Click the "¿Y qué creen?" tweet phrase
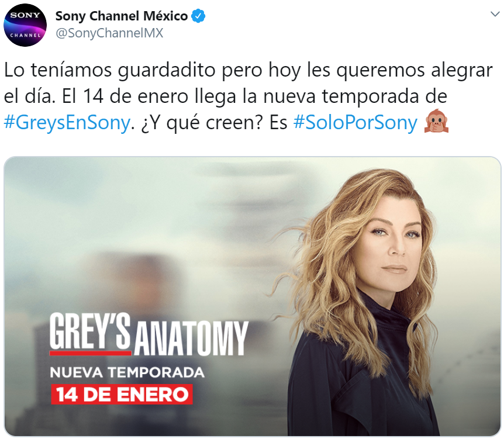This screenshot has height=439, width=504. [x=202, y=123]
